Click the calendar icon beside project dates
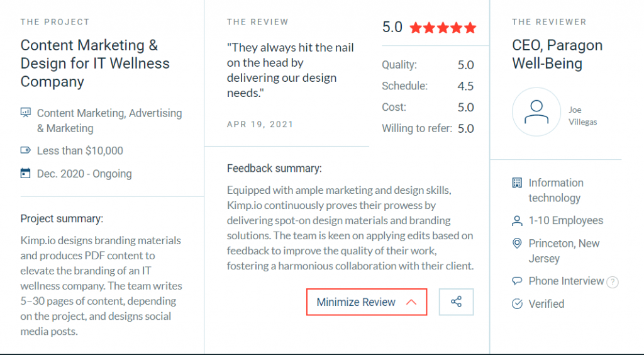Screen dimensions: 644x355 [26, 174]
